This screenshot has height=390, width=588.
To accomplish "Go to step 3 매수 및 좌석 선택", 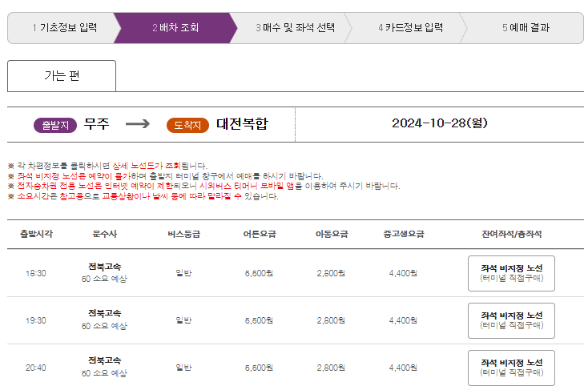I will tap(295, 28).
